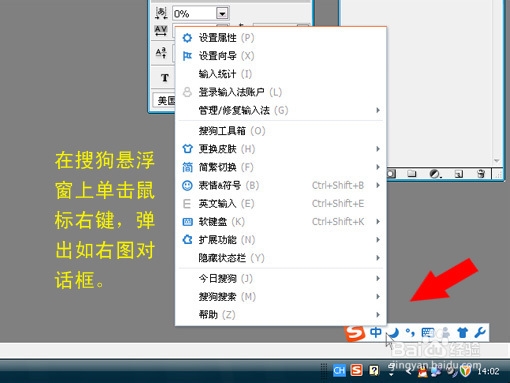Select 登录输入法账户 menu entry
Image resolution: width=510 pixels, height=383 pixels.
point(281,92)
